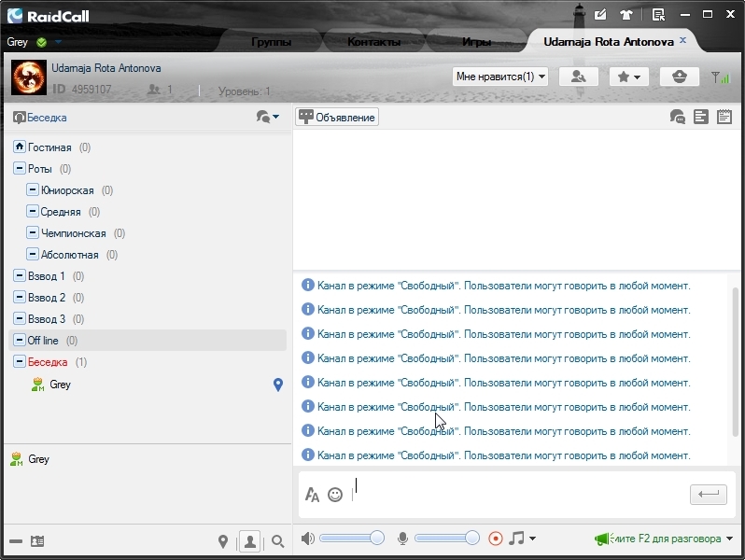Check the network signal strength icon

point(720,77)
